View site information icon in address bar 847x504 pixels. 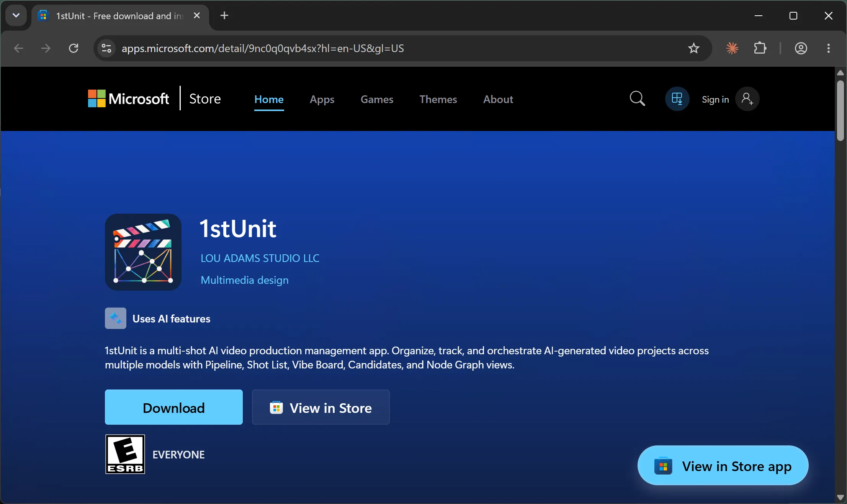pyautogui.click(x=106, y=48)
